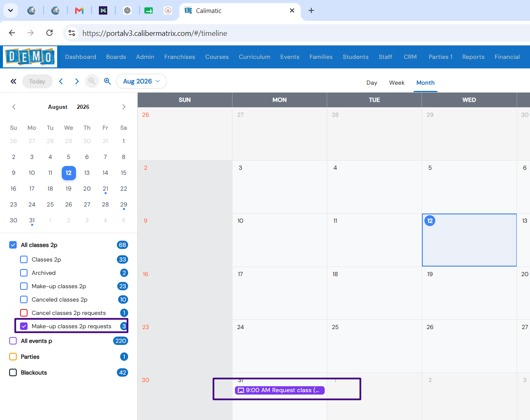The image size is (530, 420).
Task: Click the 220 count badge for All events
Action: [121, 341]
